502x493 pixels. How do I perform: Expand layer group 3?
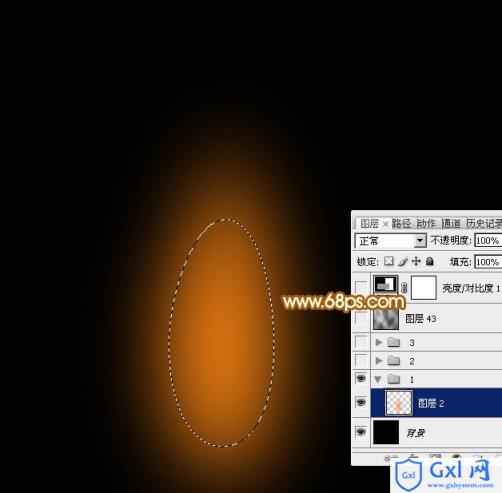click(379, 342)
